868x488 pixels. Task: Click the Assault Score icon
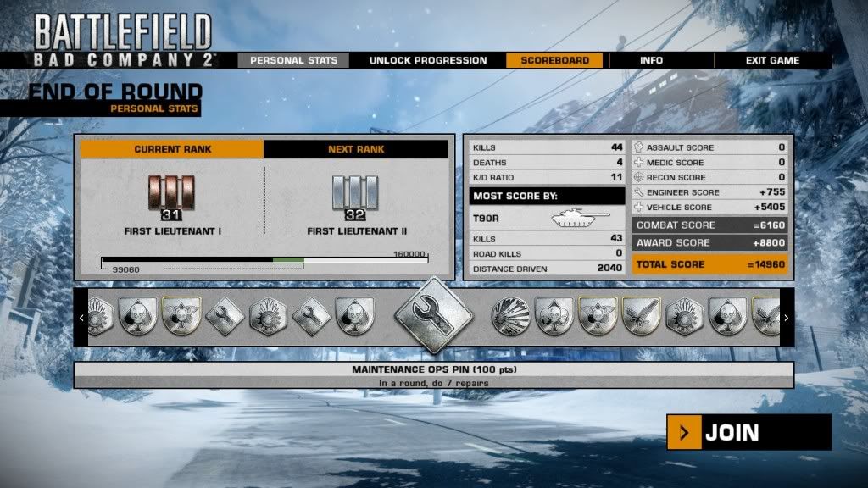[640, 147]
